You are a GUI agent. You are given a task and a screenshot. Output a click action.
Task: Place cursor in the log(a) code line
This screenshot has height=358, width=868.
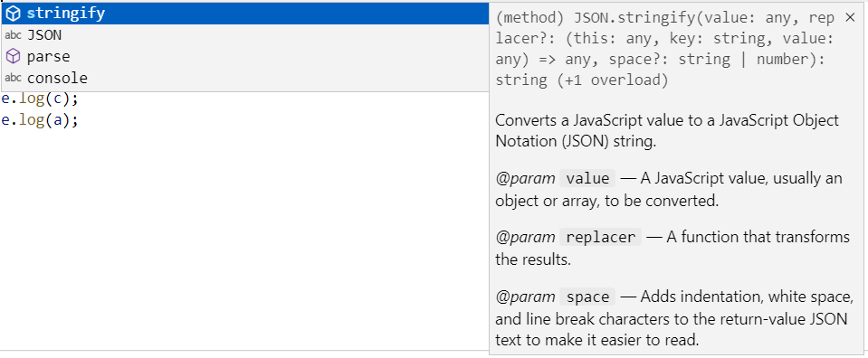[40, 120]
